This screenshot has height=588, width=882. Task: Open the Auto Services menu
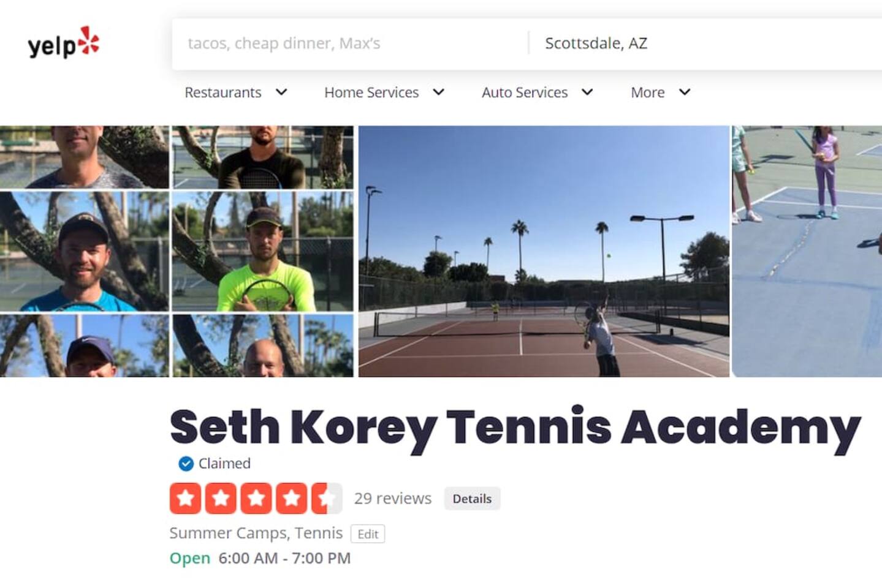525,92
